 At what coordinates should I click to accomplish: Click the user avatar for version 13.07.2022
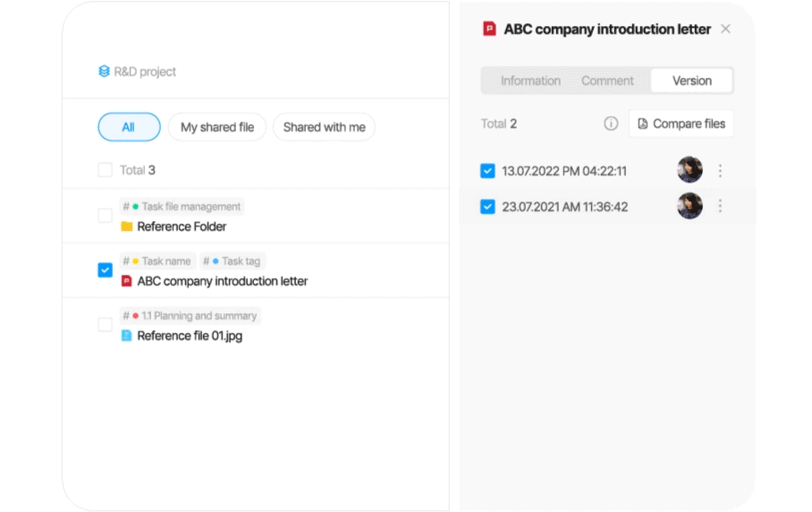[x=689, y=169]
